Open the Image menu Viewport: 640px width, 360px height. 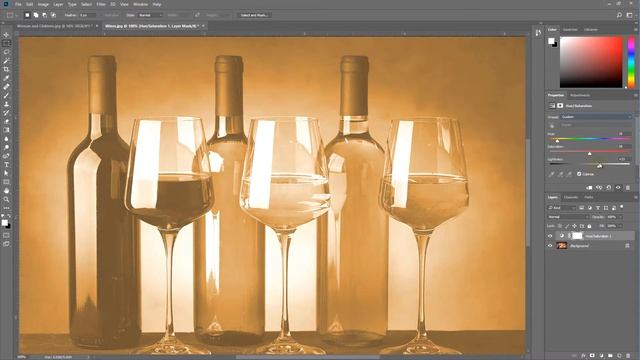pyautogui.click(x=43, y=4)
